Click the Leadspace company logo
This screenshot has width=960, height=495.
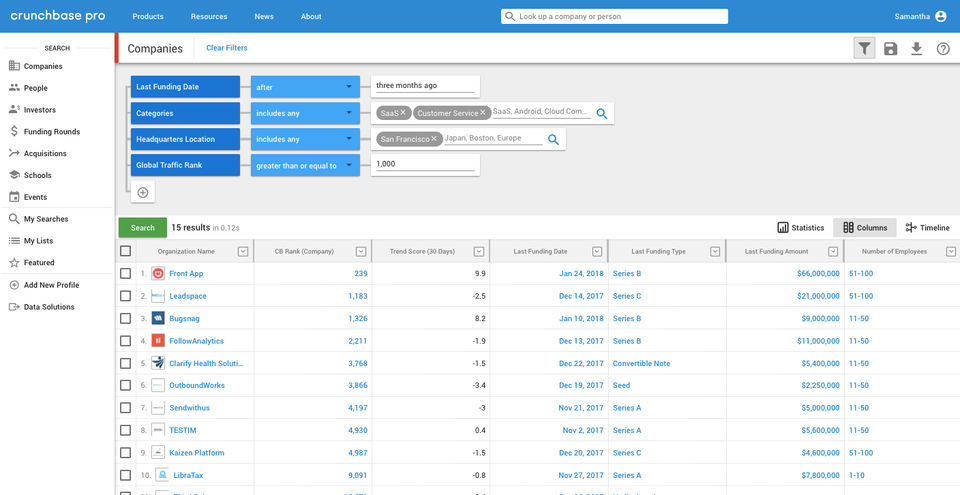click(158, 296)
